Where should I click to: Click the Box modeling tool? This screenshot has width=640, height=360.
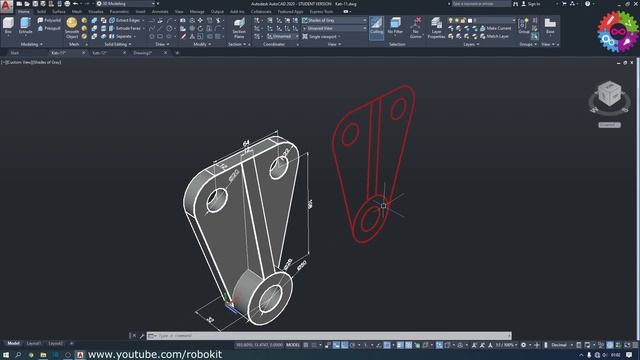[8, 26]
